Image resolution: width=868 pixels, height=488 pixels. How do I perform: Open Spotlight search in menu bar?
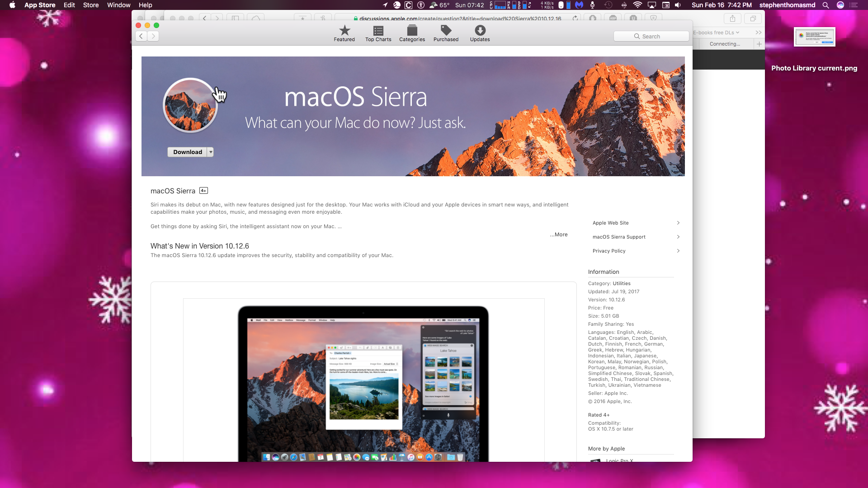(826, 5)
